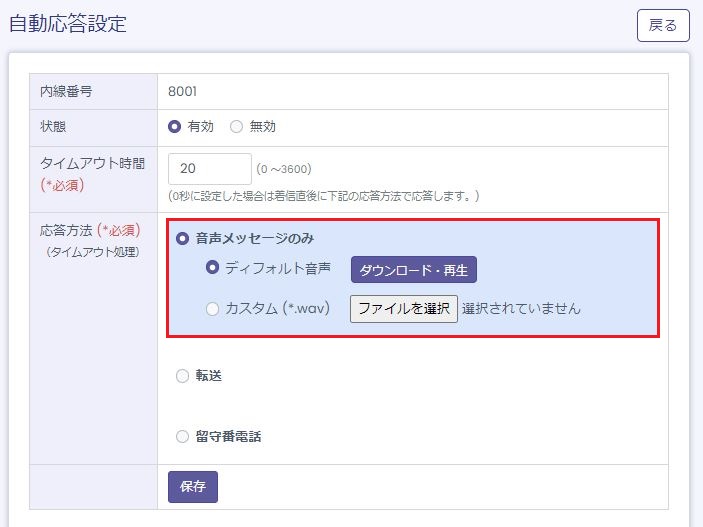Click the (0～3600) range hint text
The height and width of the screenshot is (527, 703).
pos(285,170)
